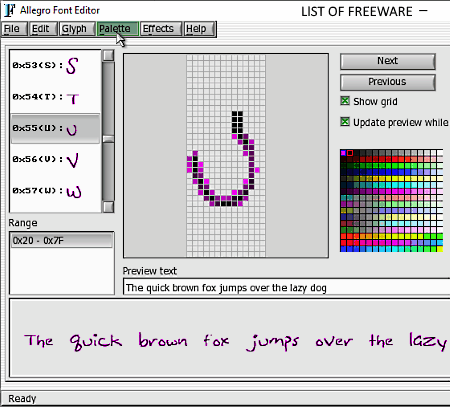Select glyph 0x56 (V) in list
This screenshot has height=407, width=450.
click(55, 160)
